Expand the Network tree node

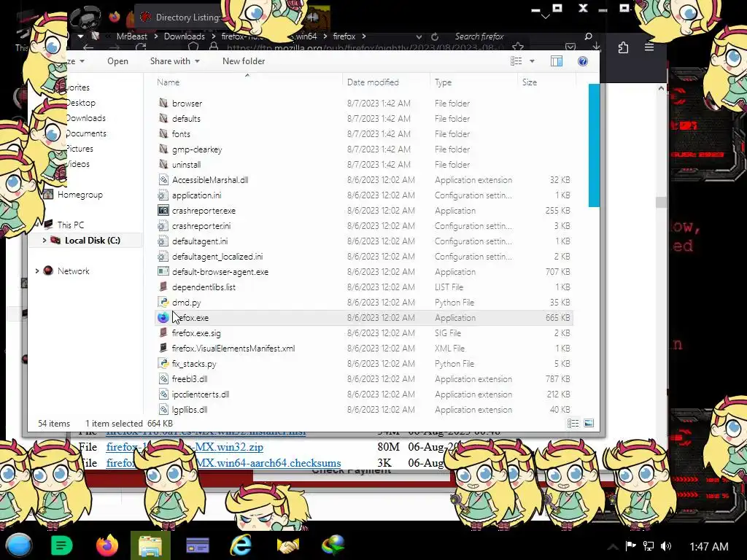pyautogui.click(x=37, y=271)
